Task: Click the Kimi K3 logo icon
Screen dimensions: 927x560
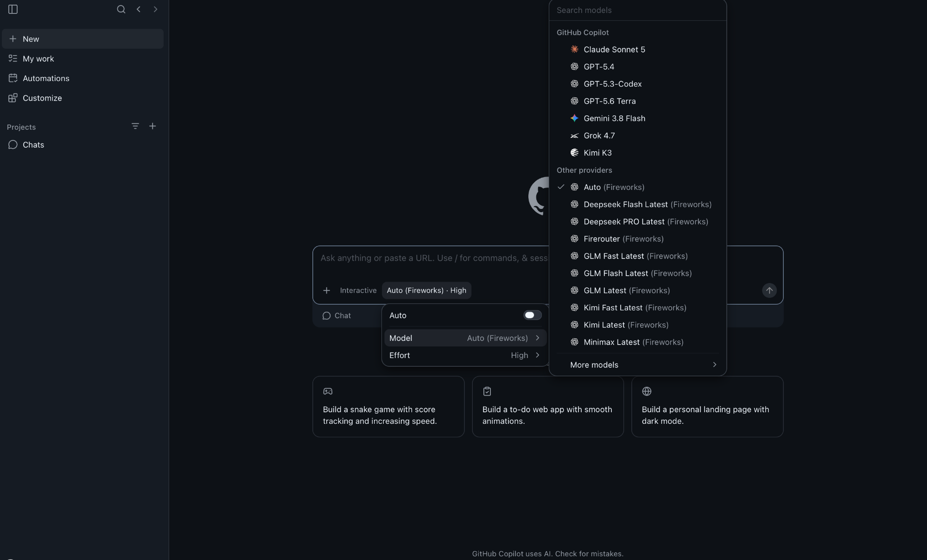Action: click(574, 152)
